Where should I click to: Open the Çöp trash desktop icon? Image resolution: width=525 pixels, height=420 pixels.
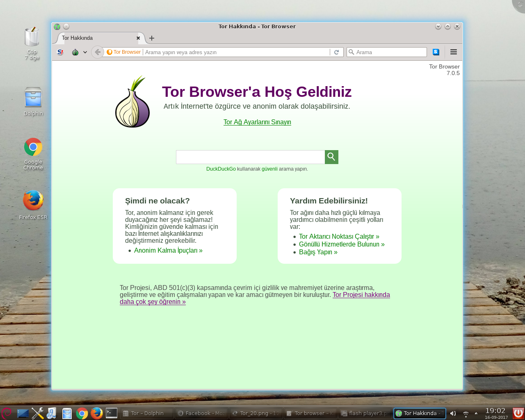coord(32,43)
